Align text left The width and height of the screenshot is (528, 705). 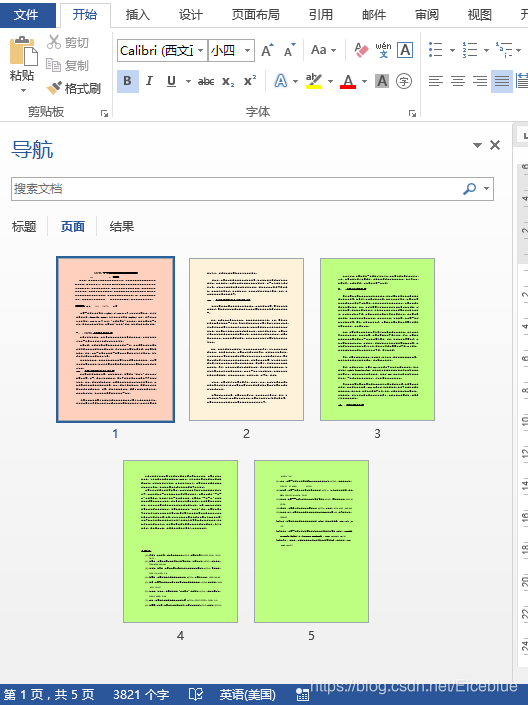pyautogui.click(x=435, y=81)
